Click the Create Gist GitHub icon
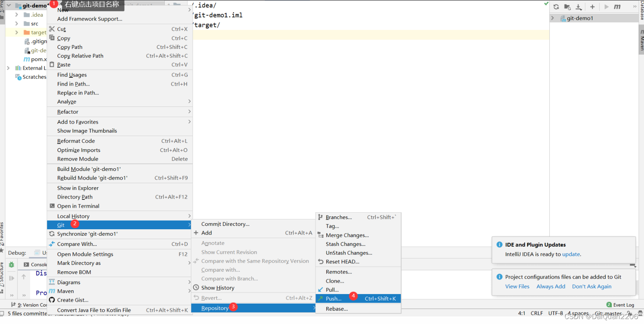 point(52,300)
